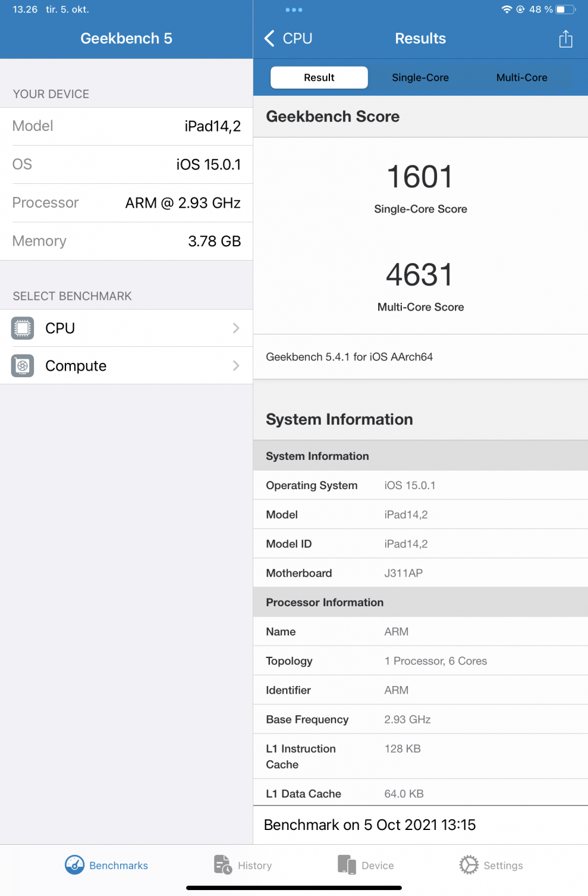Tap the CPU chip benchmark icon
The width and height of the screenshot is (588, 896).
coord(23,328)
